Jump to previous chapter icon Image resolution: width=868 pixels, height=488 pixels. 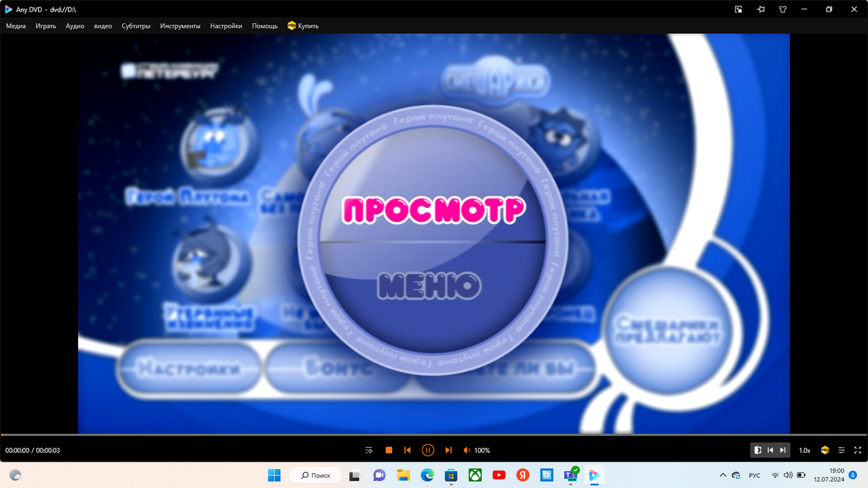click(408, 449)
